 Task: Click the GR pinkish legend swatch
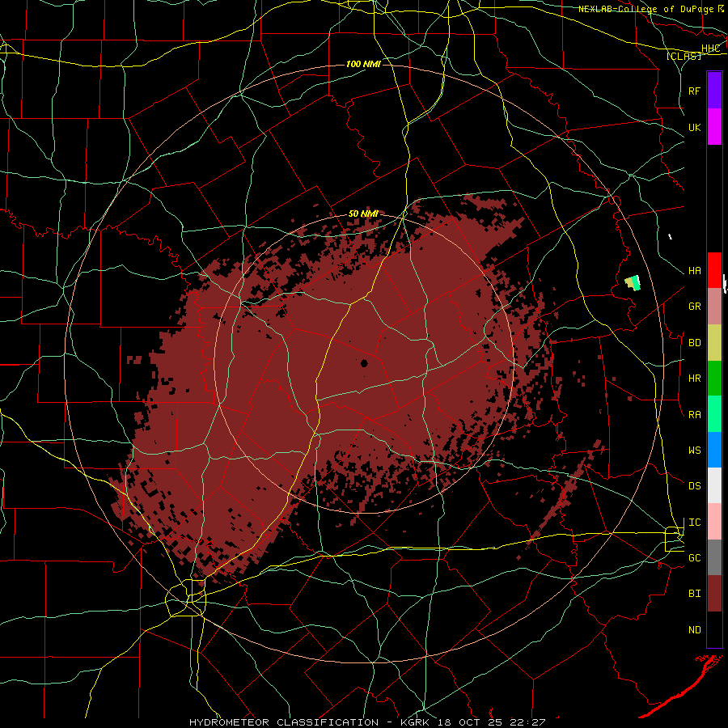click(714, 307)
